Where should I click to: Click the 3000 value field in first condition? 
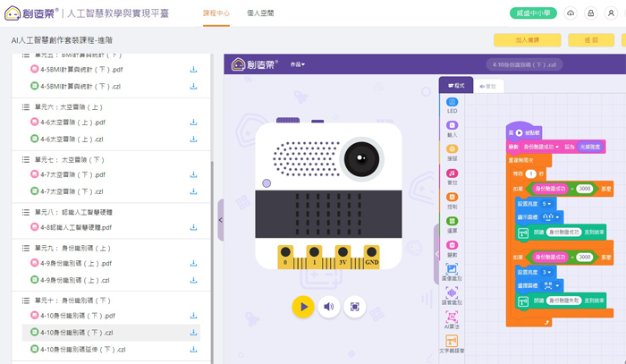584,189
